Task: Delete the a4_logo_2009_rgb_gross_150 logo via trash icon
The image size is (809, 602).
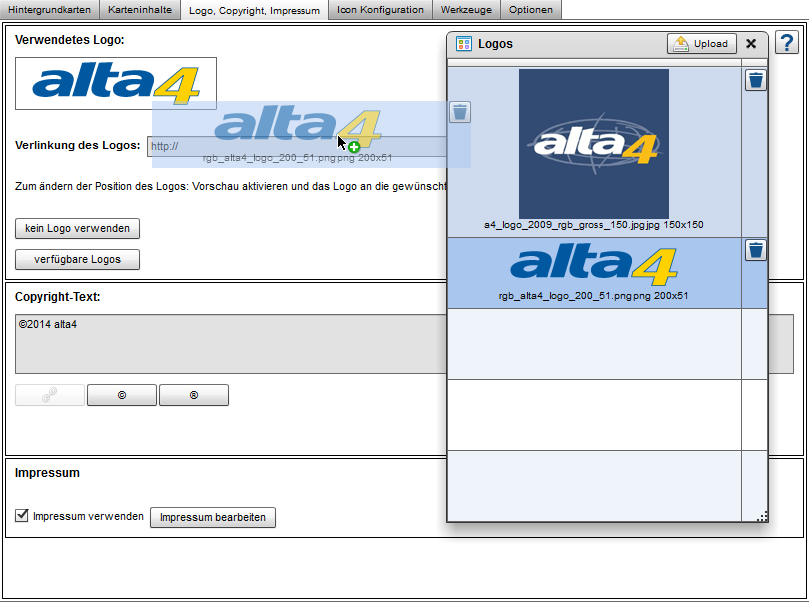Action: (x=755, y=80)
